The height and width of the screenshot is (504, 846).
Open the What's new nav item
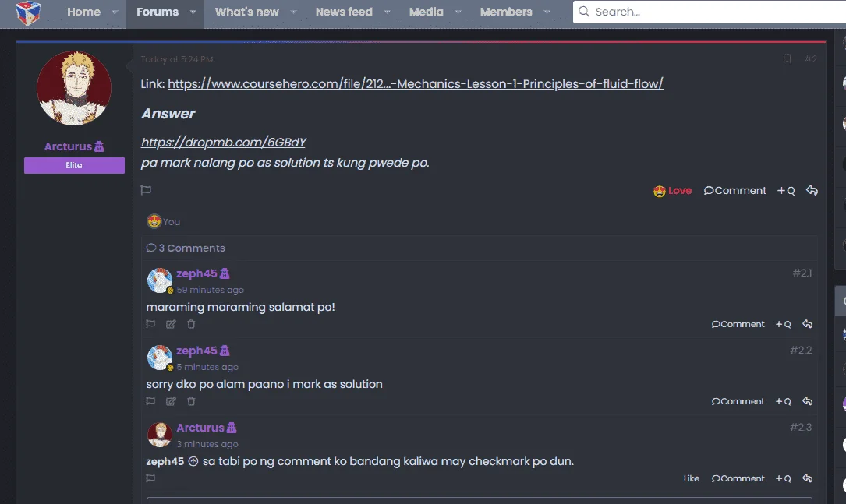[247, 12]
